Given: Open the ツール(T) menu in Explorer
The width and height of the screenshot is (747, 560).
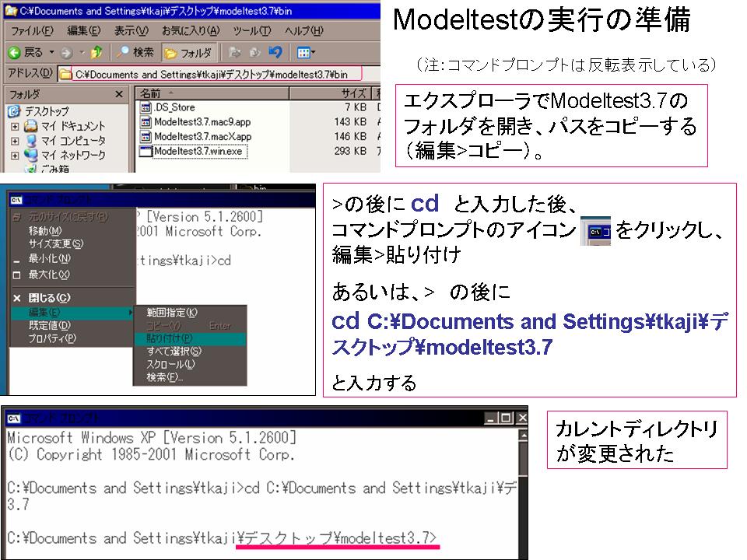Looking at the screenshot, I should (251, 31).
